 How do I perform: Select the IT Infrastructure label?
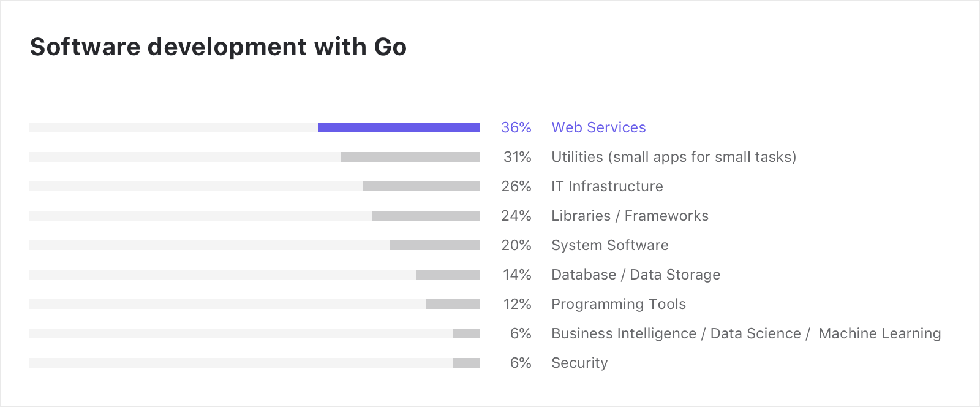[x=607, y=186]
